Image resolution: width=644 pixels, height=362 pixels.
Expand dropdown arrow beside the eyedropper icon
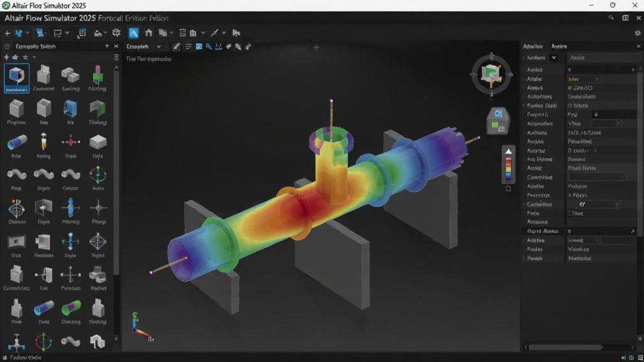pyautogui.click(x=224, y=33)
